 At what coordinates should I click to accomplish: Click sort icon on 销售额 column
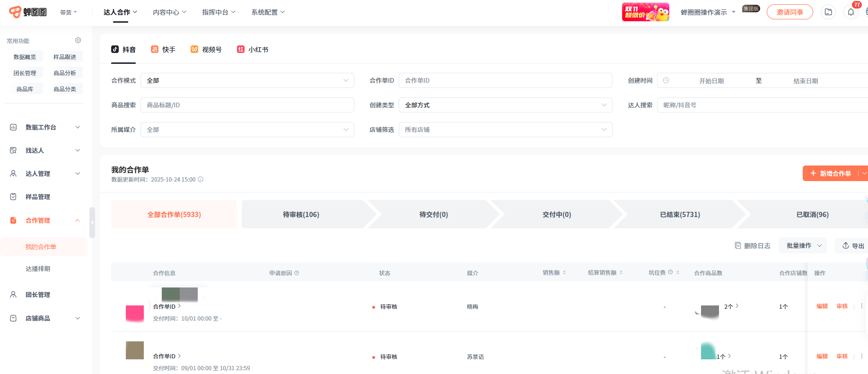point(564,273)
